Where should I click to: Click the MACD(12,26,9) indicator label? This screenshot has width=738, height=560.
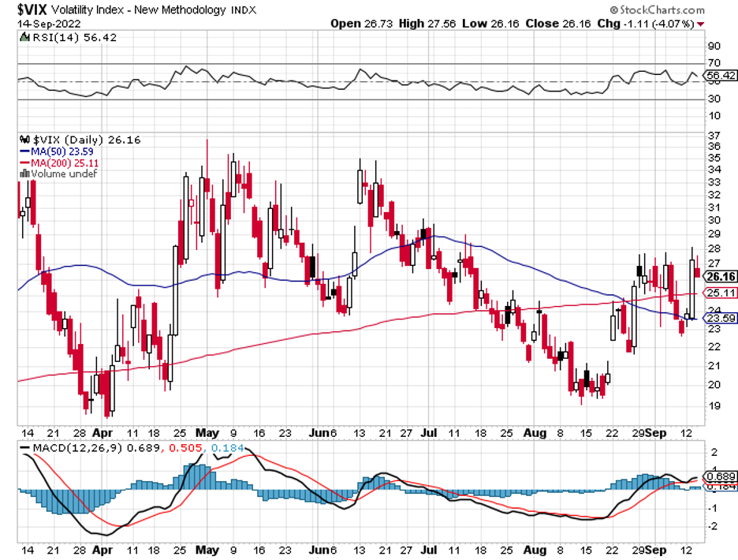pyautogui.click(x=77, y=447)
